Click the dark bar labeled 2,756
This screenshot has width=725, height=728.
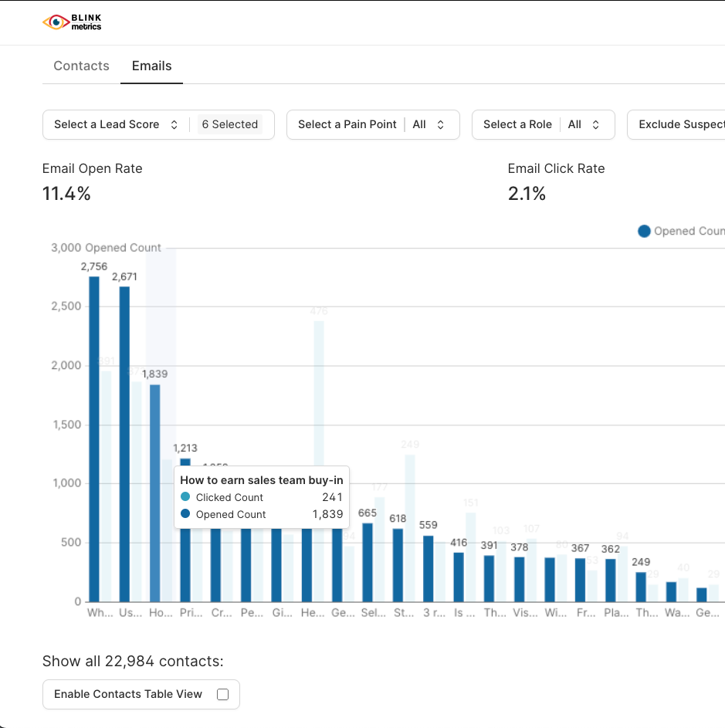click(x=94, y=438)
